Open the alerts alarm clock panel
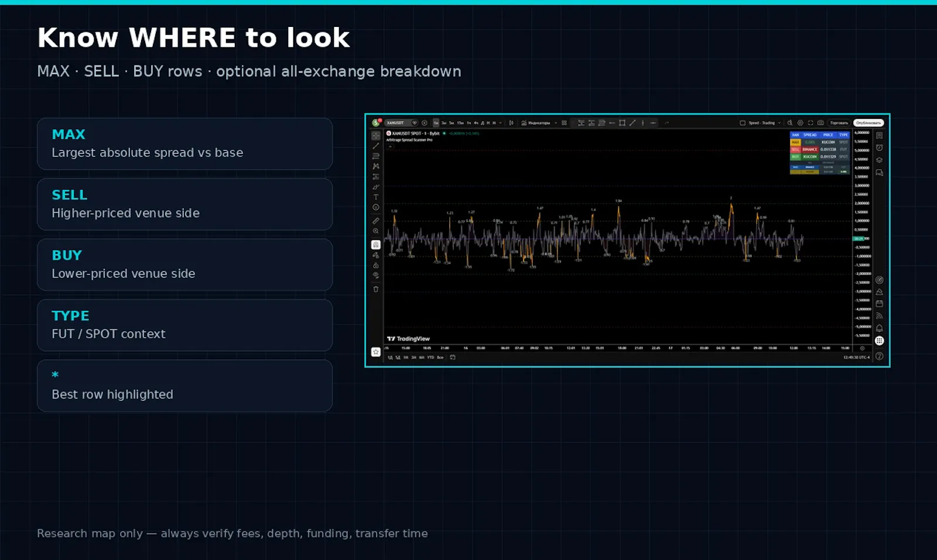This screenshot has height=560, width=937. coord(879,147)
